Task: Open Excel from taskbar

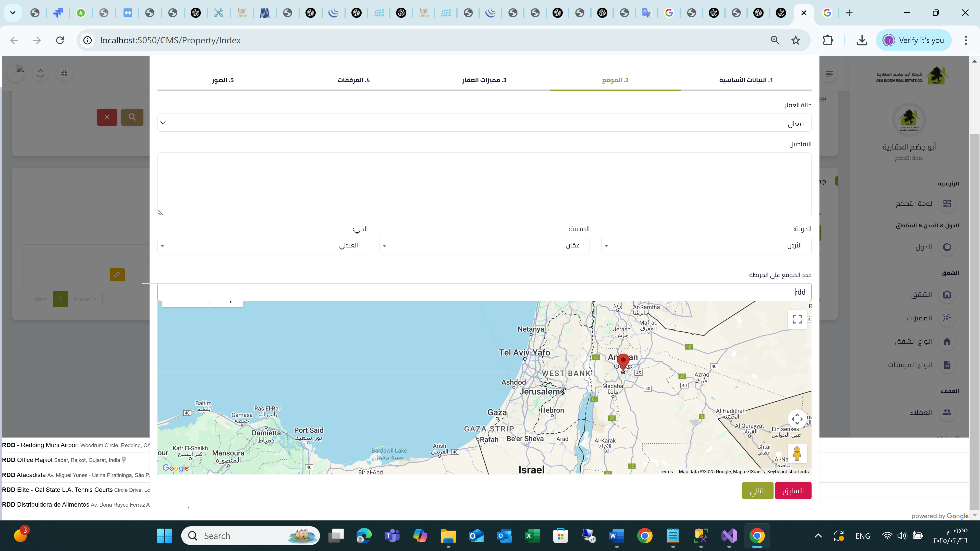Action: (532, 536)
